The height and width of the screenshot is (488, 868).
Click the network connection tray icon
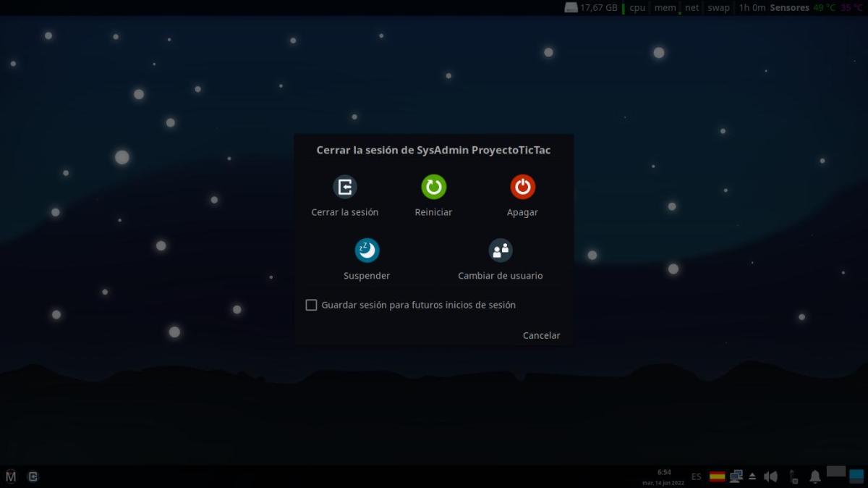click(x=736, y=476)
